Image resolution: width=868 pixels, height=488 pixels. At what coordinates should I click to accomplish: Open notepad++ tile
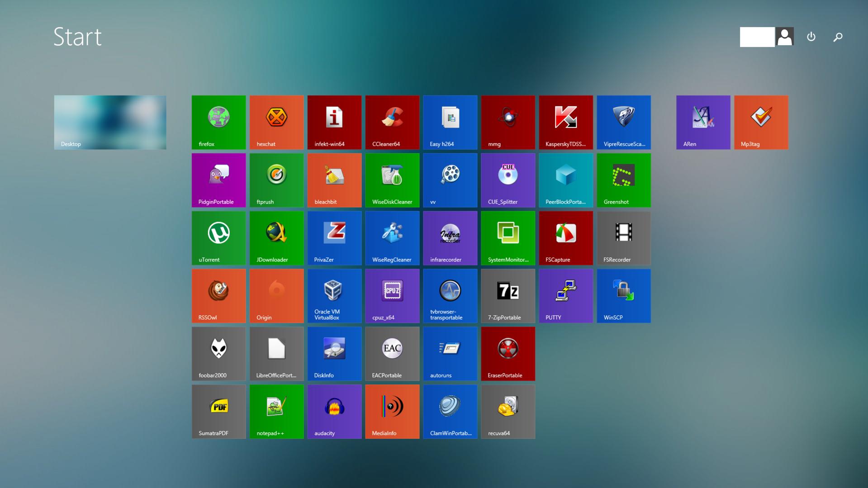pos(276,412)
